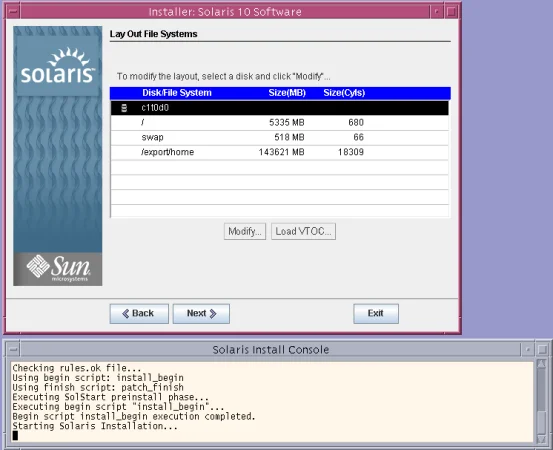Click the "Lay Out File Systems" heading
This screenshot has width=553, height=450.
(x=153, y=34)
